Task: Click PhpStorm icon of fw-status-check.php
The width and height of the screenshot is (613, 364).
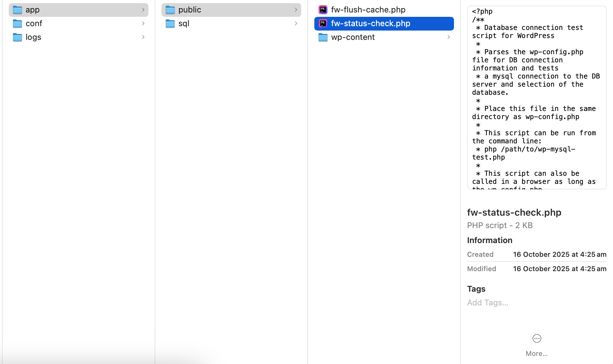Action: (x=323, y=24)
